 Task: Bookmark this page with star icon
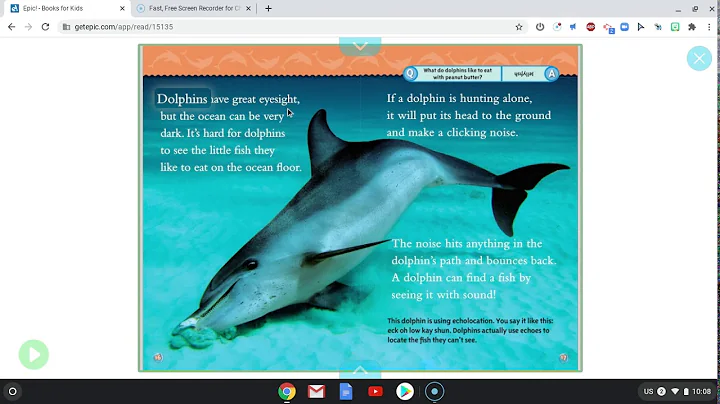pyautogui.click(x=519, y=27)
